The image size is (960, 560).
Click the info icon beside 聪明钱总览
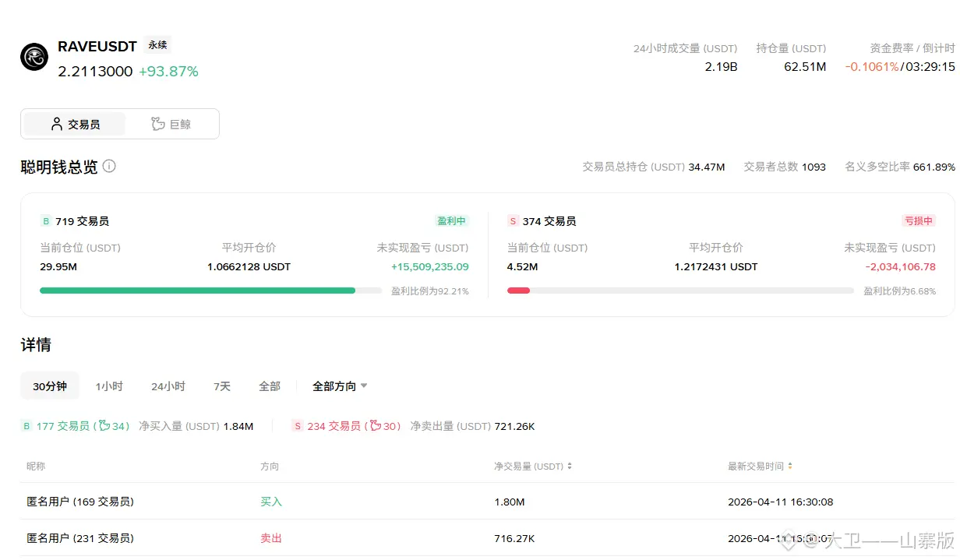pos(109,166)
